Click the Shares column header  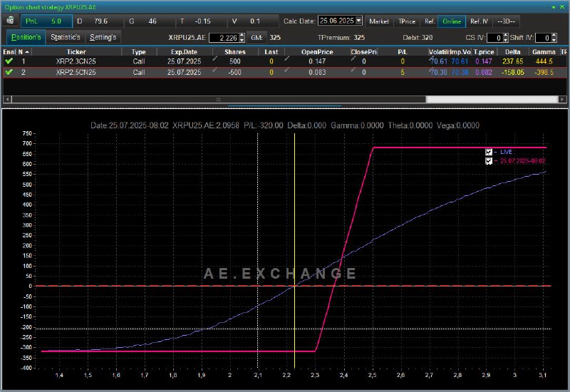point(235,52)
